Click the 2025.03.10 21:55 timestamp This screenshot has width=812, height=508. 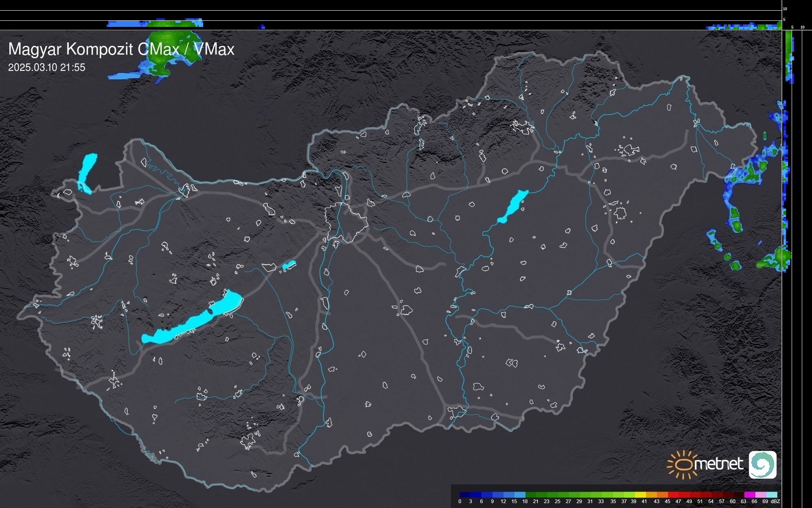point(47,68)
